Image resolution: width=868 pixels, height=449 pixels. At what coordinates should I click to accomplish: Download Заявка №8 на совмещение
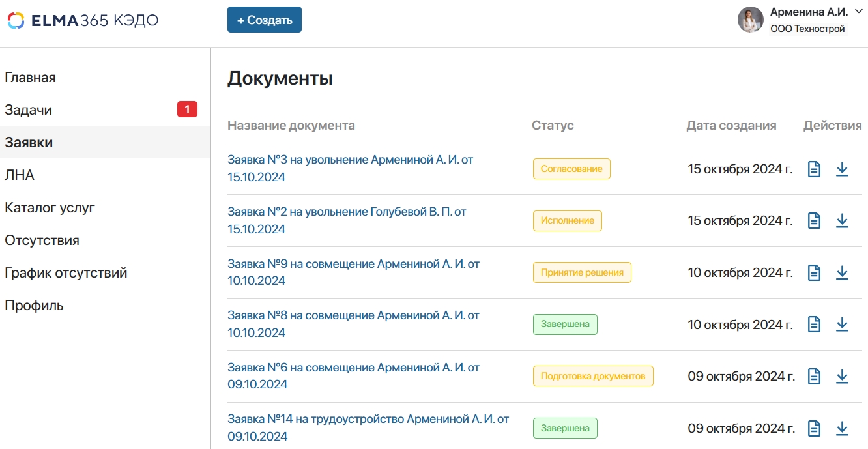click(842, 325)
